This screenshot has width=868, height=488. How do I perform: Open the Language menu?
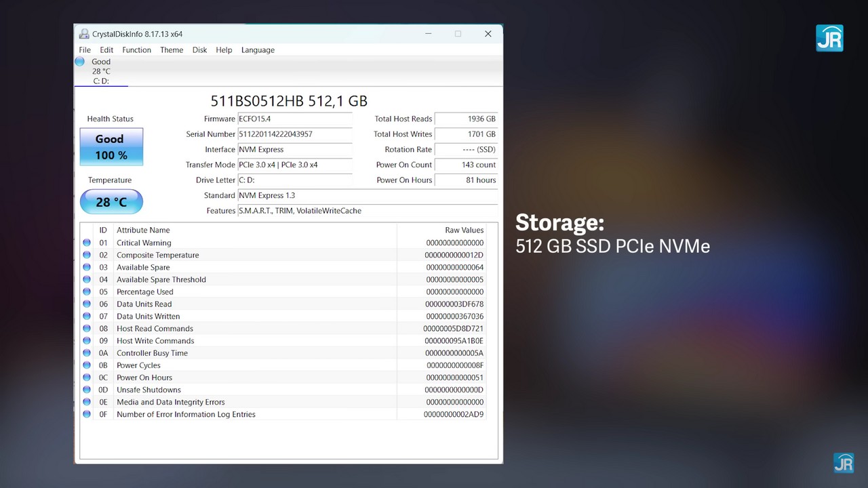click(x=258, y=50)
